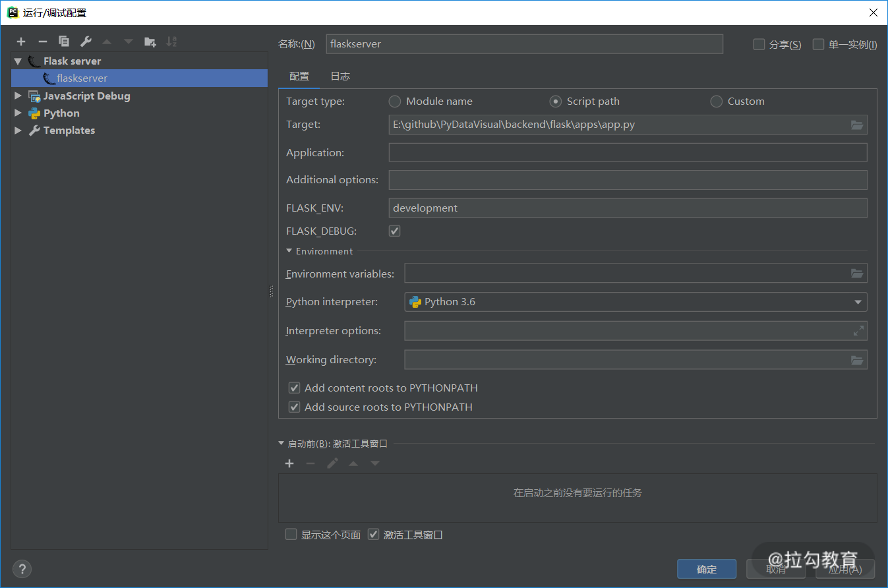The width and height of the screenshot is (888, 588).
Task: Click the wrench Edit Defaults icon
Action: coord(86,42)
